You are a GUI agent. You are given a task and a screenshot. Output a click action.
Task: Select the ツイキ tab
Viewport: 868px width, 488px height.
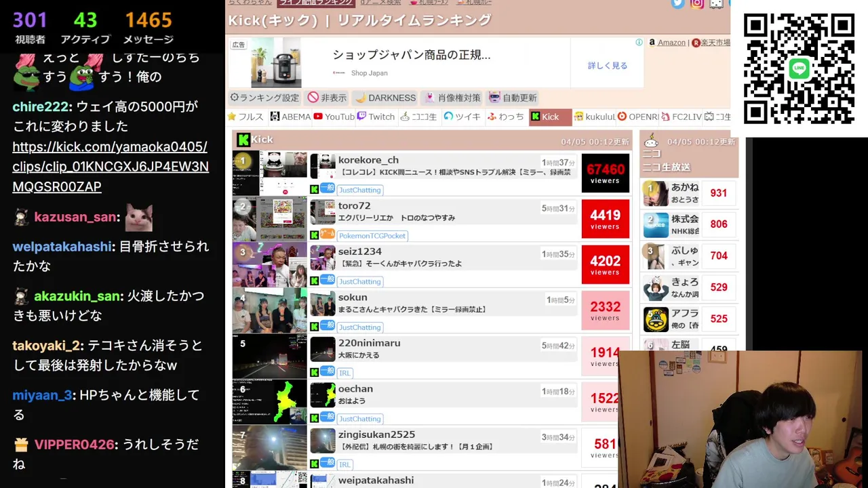pos(462,117)
